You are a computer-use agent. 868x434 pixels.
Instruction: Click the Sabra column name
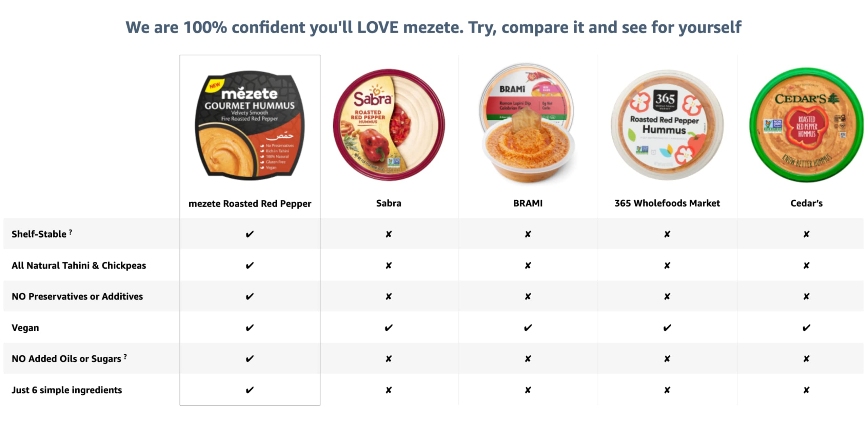389,203
